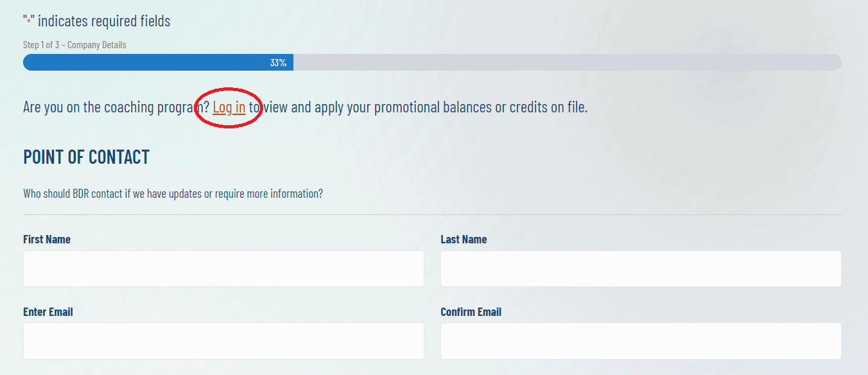Click the gray unfilled part of progress bar
Screen dimensions: 868x375
click(568, 62)
